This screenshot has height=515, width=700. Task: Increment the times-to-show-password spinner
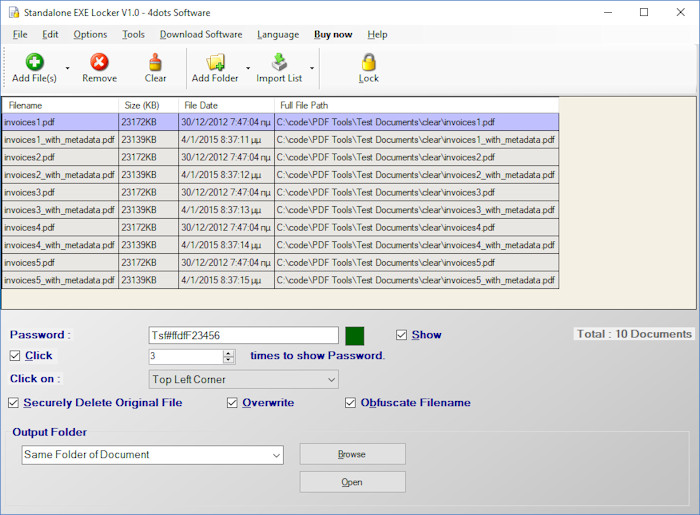[229, 352]
